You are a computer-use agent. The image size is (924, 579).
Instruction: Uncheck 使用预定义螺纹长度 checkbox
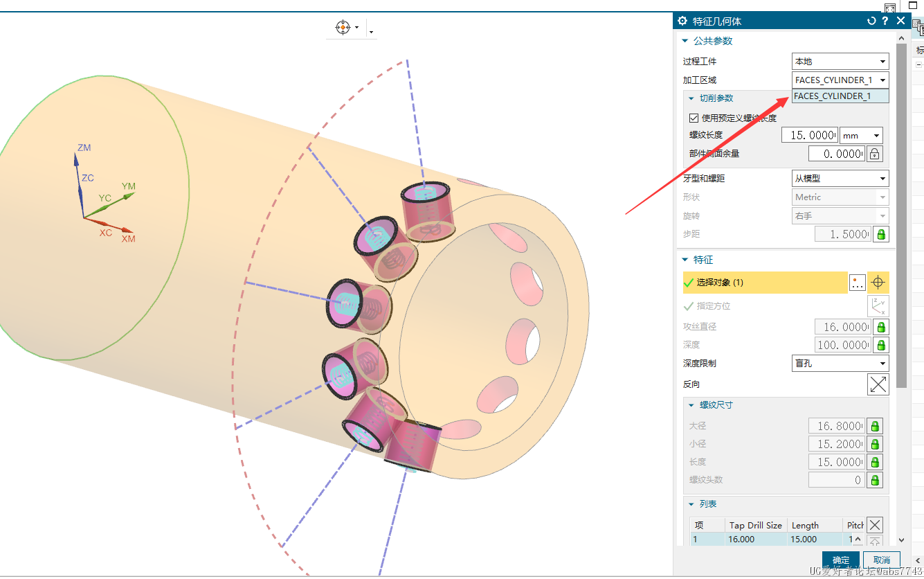[694, 118]
